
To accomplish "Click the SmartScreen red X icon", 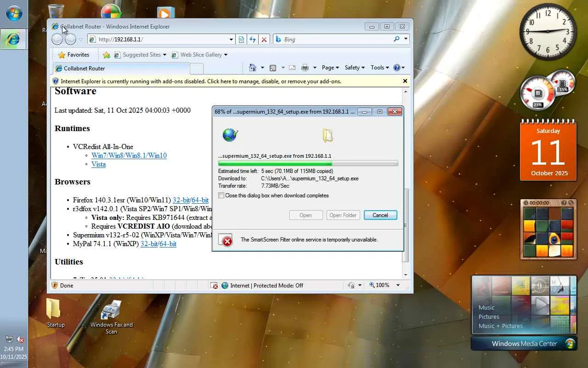I will [x=226, y=240].
